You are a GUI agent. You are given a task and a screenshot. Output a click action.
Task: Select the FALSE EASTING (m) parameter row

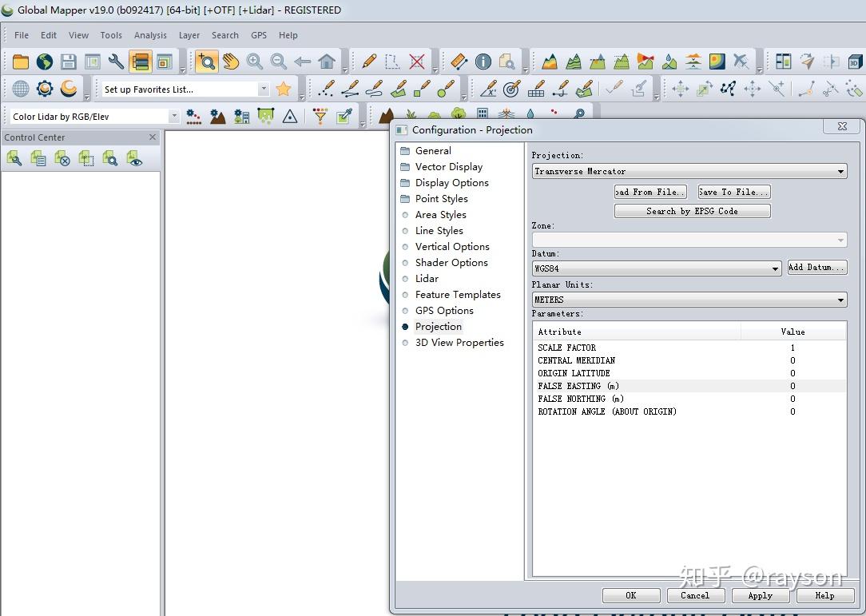pyautogui.click(x=689, y=386)
